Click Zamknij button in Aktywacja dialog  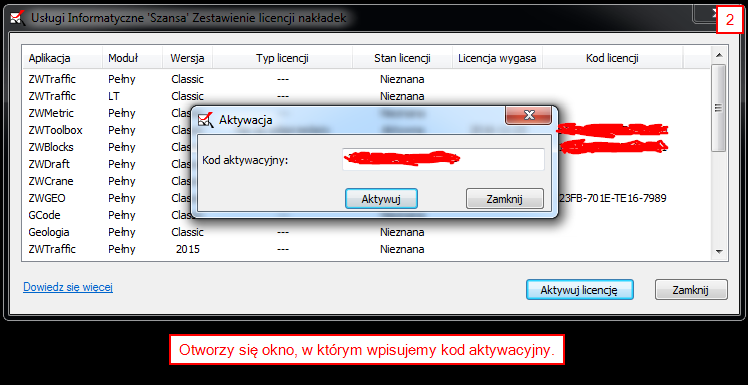[x=505, y=198]
